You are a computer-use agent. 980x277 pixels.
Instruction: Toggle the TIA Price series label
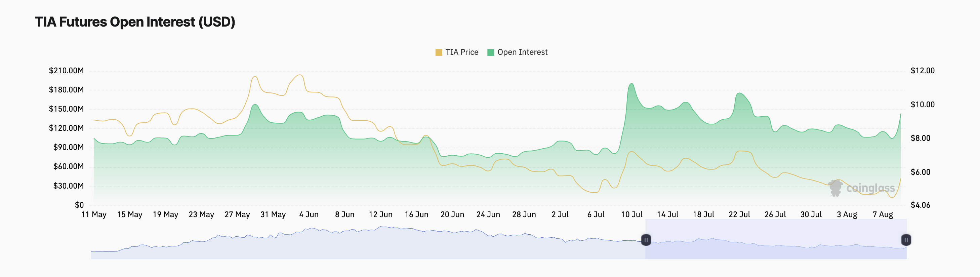(462, 52)
